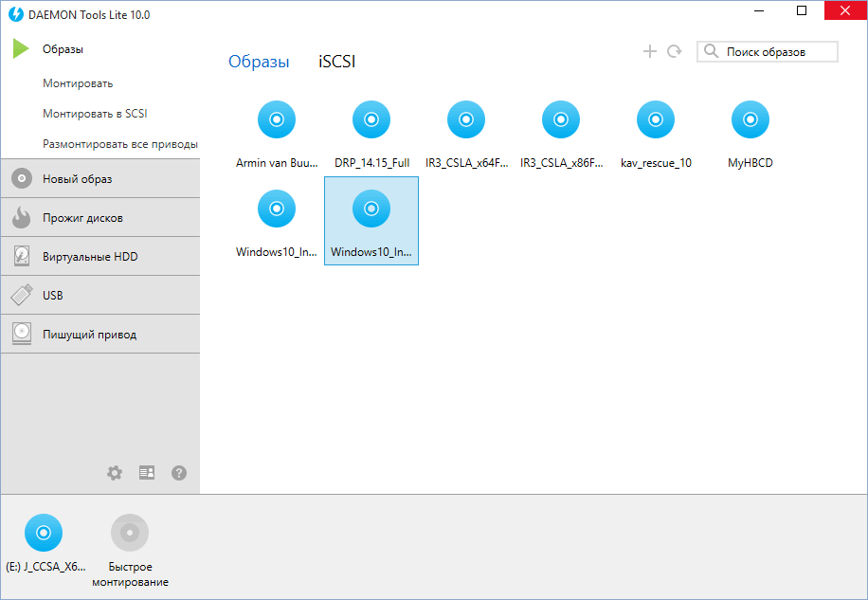Viewport: 868px width, 600px height.
Task: Open settings via the gear icon
Action: coord(115,473)
